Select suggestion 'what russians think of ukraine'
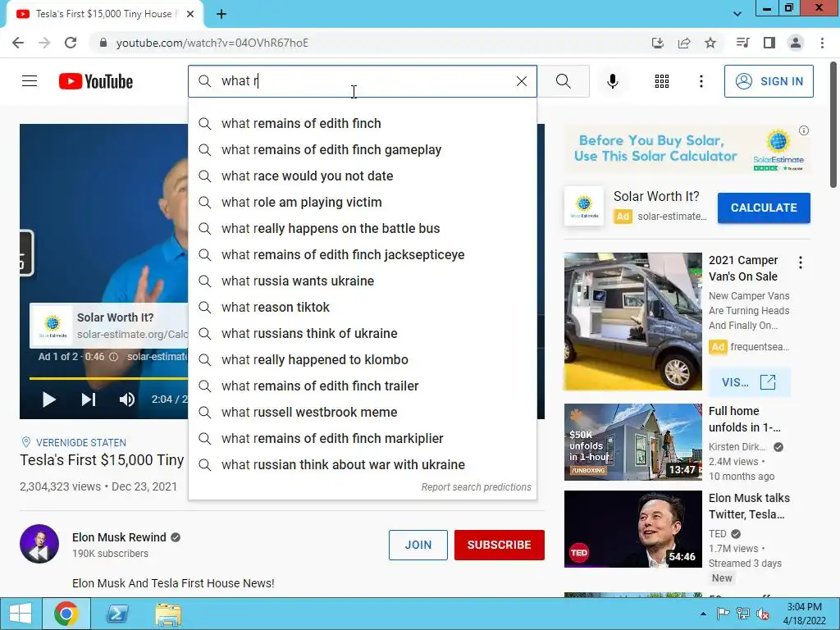The image size is (840, 630). tap(362, 333)
